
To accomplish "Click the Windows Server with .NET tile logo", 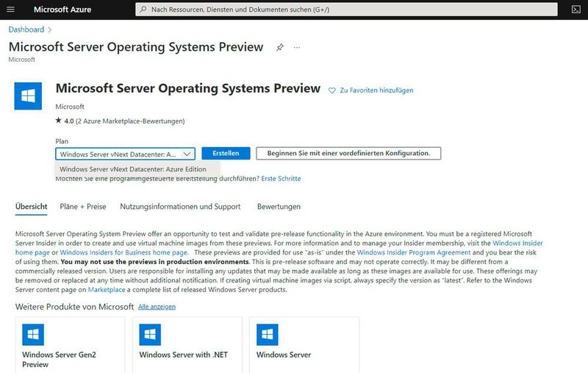I will [x=150, y=334].
